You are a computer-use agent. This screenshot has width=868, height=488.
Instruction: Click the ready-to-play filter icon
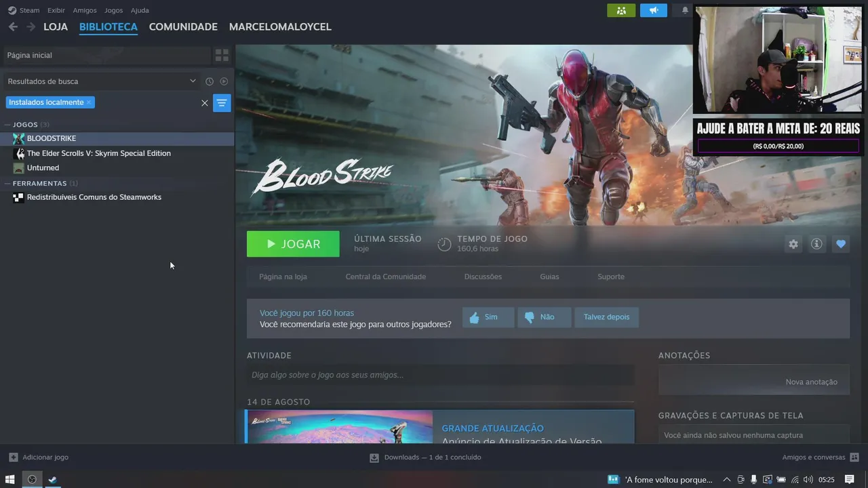[x=224, y=81]
